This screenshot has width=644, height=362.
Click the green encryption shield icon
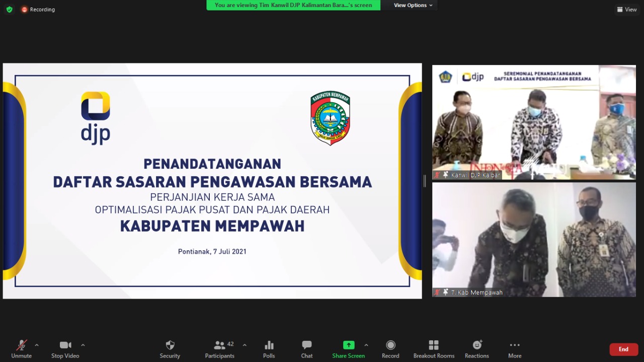point(9,9)
